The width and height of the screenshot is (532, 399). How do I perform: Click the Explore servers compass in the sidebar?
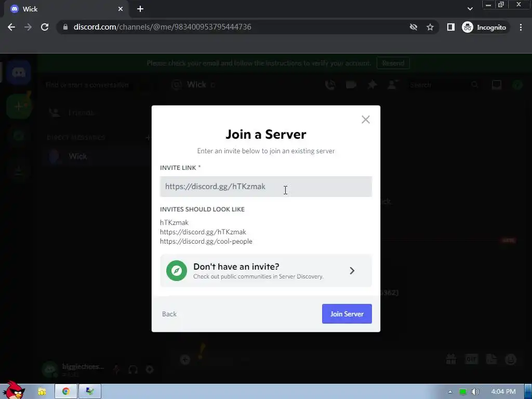pyautogui.click(x=19, y=137)
